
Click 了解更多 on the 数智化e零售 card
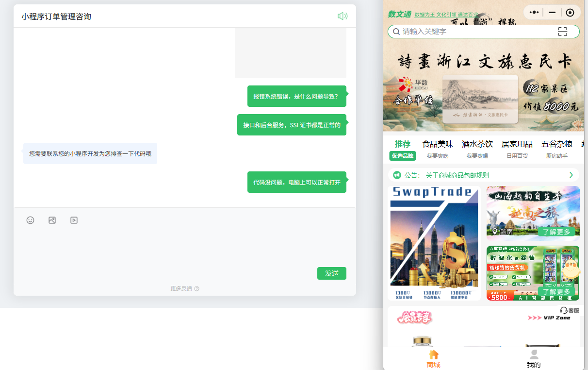556,292
